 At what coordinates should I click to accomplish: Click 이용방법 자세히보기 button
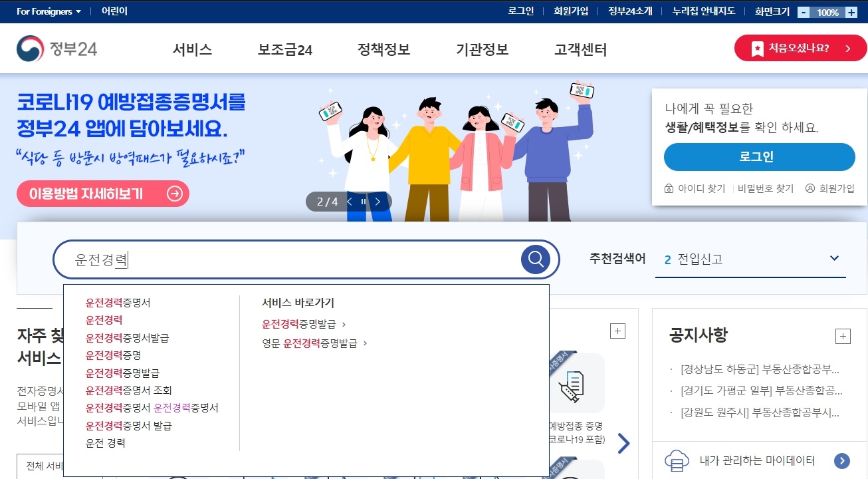103,194
